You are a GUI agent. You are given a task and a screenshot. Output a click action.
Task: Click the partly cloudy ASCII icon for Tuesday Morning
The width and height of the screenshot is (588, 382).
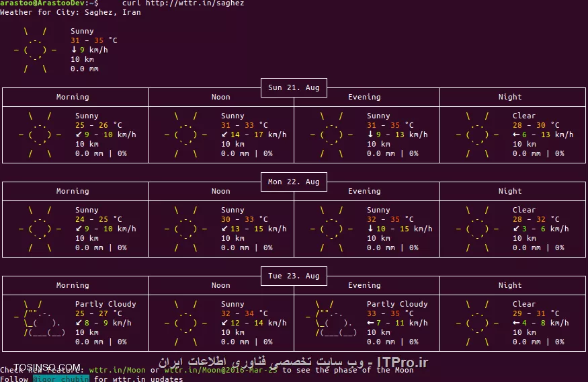tap(40, 318)
